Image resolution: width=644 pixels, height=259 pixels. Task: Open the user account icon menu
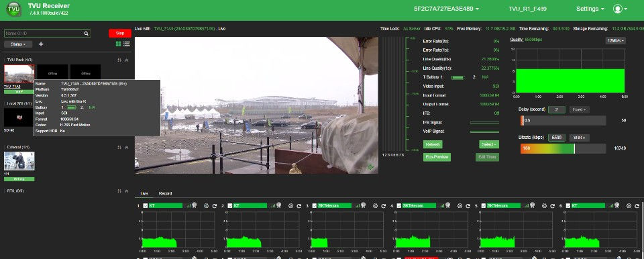click(620, 9)
